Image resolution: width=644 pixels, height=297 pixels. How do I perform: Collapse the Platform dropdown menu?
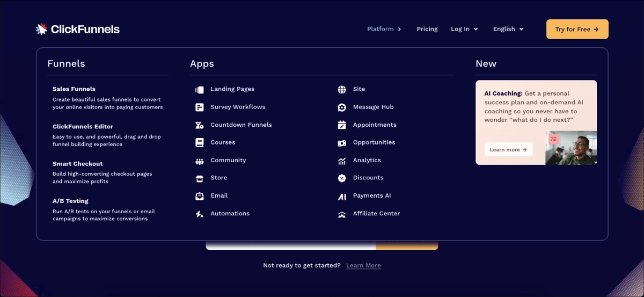384,29
